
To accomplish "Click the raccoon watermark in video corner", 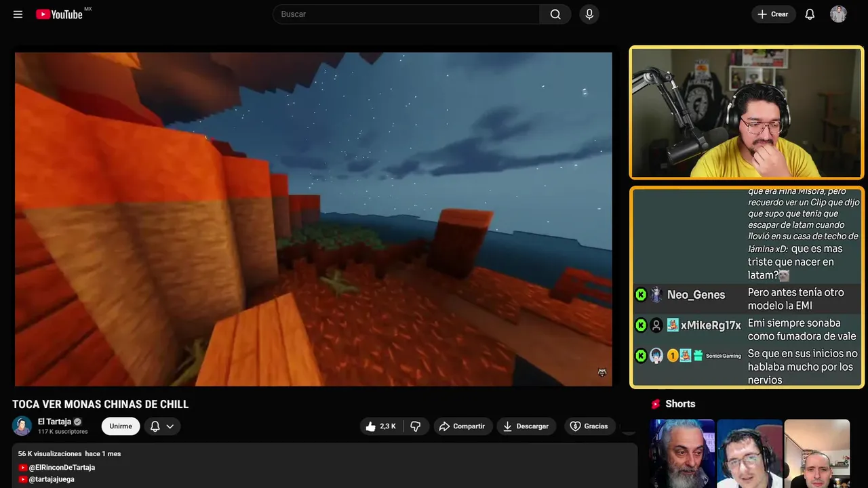I will coord(601,373).
